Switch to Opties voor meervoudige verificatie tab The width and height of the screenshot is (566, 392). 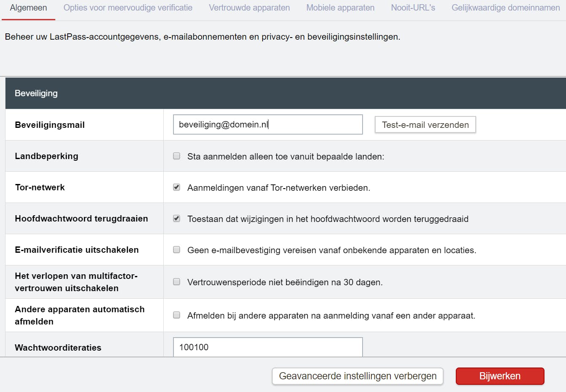tap(128, 8)
